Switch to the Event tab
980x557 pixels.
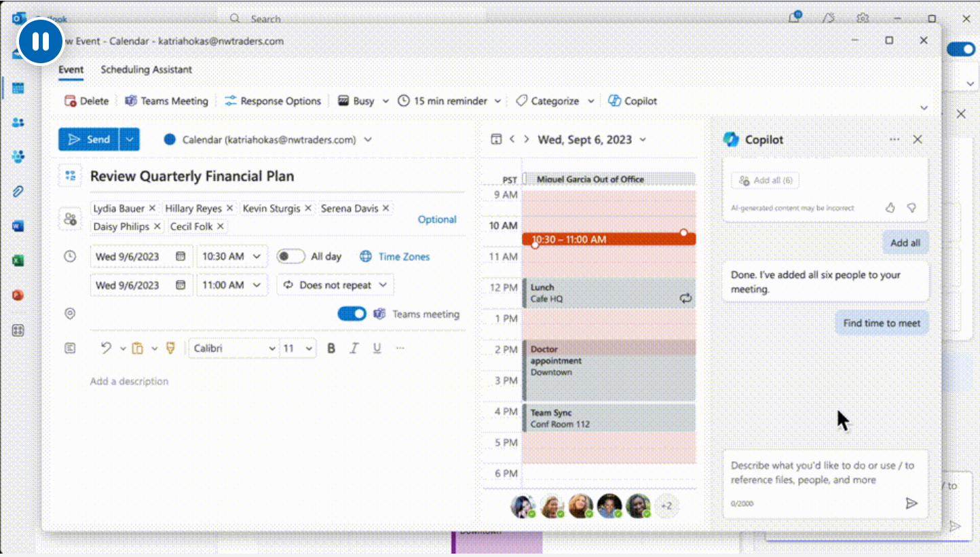coord(71,69)
